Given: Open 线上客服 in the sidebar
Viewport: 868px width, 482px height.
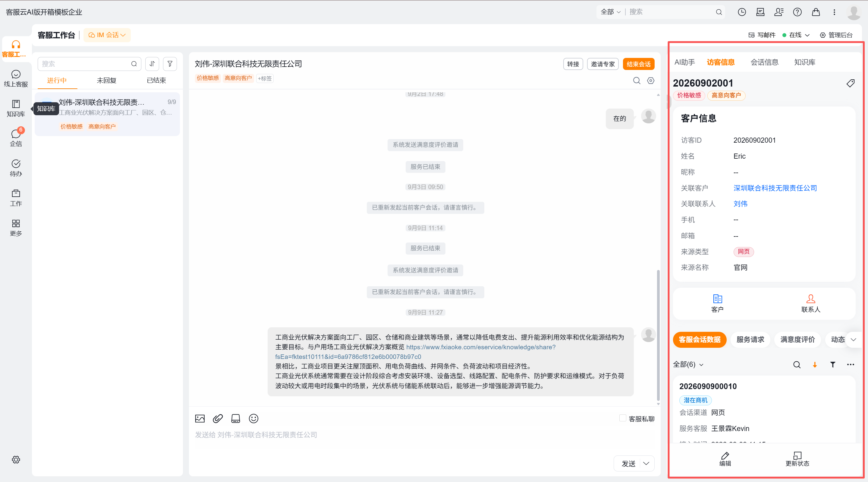Looking at the screenshot, I should (x=16, y=79).
